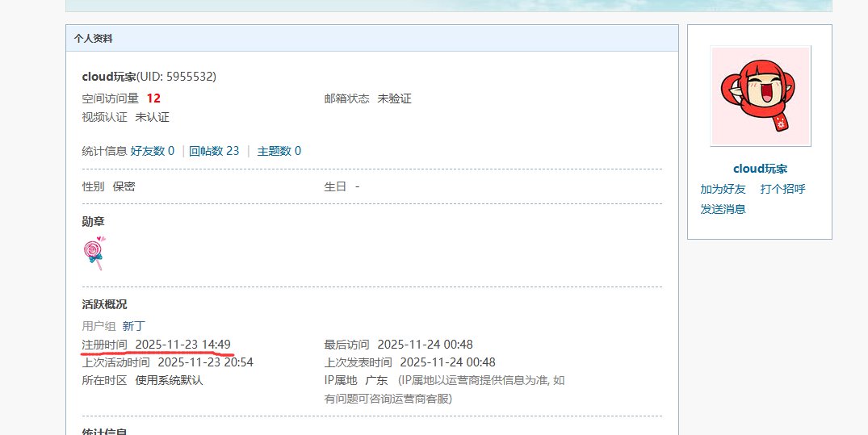This screenshot has height=435, width=868.
Task: Click 加为好友 to add friend
Action: coord(723,189)
